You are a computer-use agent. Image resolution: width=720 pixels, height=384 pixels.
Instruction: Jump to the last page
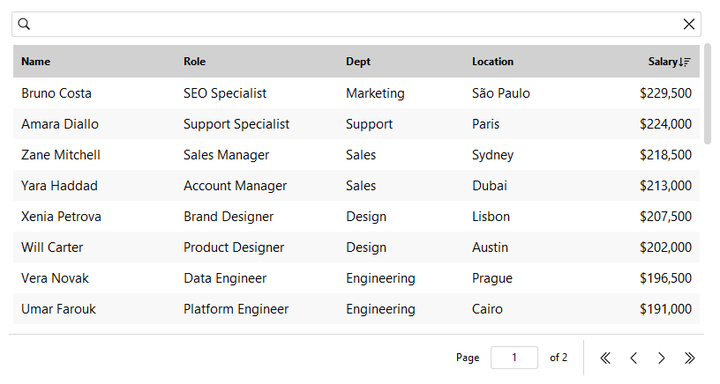click(x=689, y=358)
